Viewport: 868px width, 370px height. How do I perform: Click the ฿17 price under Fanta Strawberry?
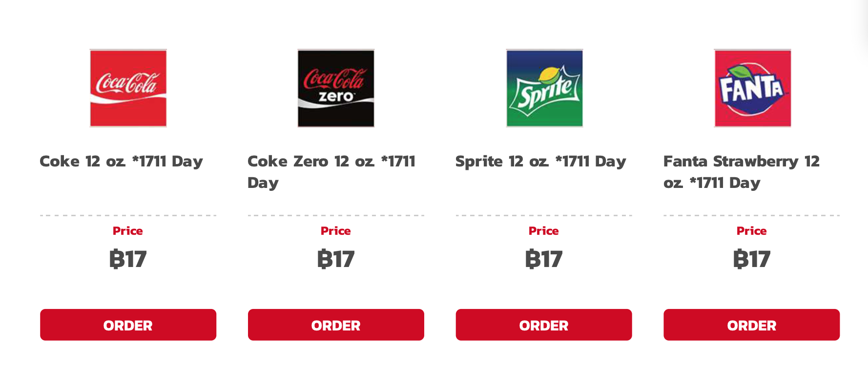[x=752, y=259]
